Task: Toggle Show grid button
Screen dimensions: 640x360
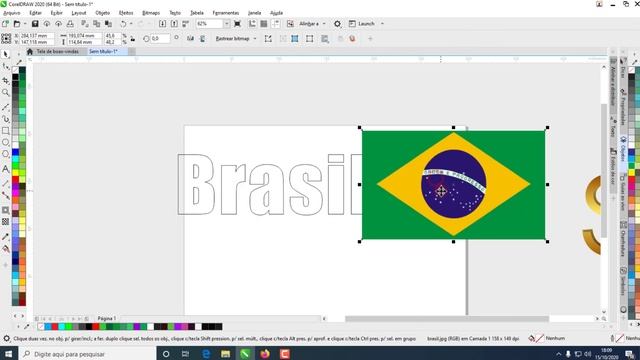Action: (264, 24)
